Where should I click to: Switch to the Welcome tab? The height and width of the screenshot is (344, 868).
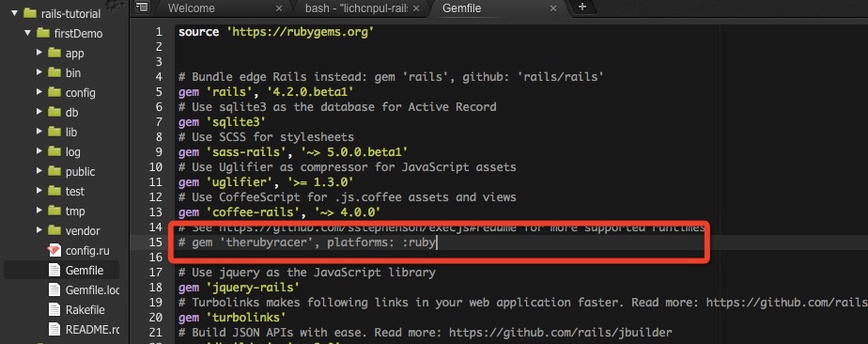[191, 8]
